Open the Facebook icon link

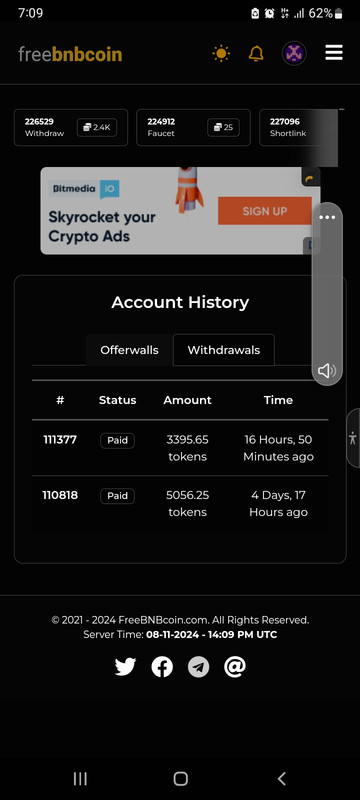pyautogui.click(x=162, y=667)
